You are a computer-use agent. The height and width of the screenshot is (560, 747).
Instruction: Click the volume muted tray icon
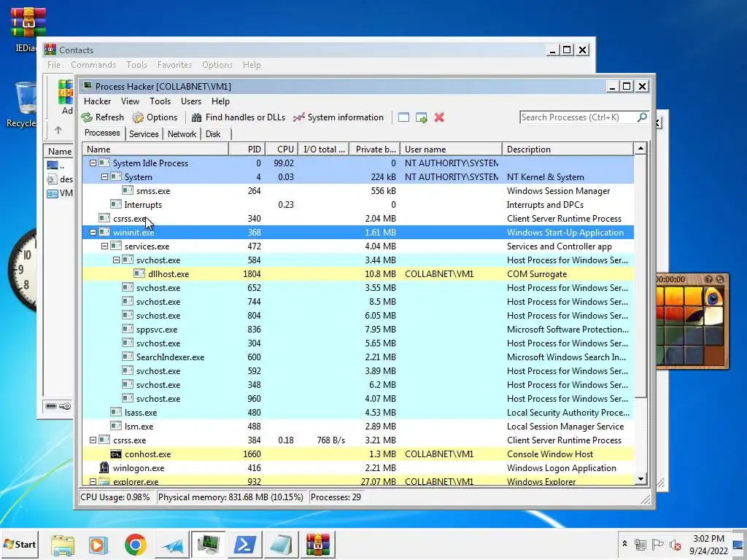pos(675,544)
